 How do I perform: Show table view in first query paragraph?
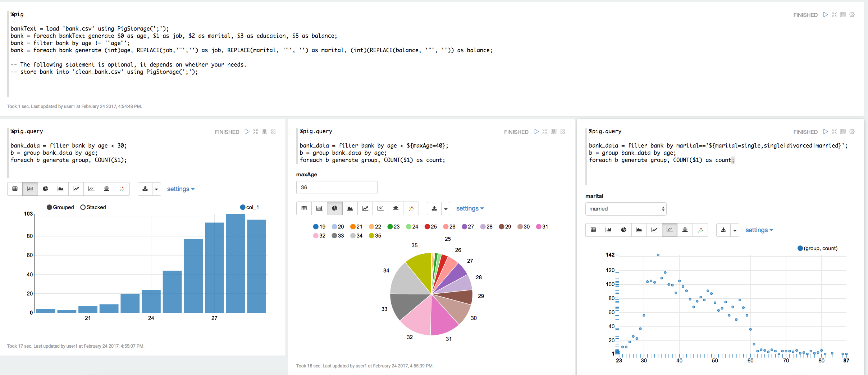pyautogui.click(x=15, y=189)
